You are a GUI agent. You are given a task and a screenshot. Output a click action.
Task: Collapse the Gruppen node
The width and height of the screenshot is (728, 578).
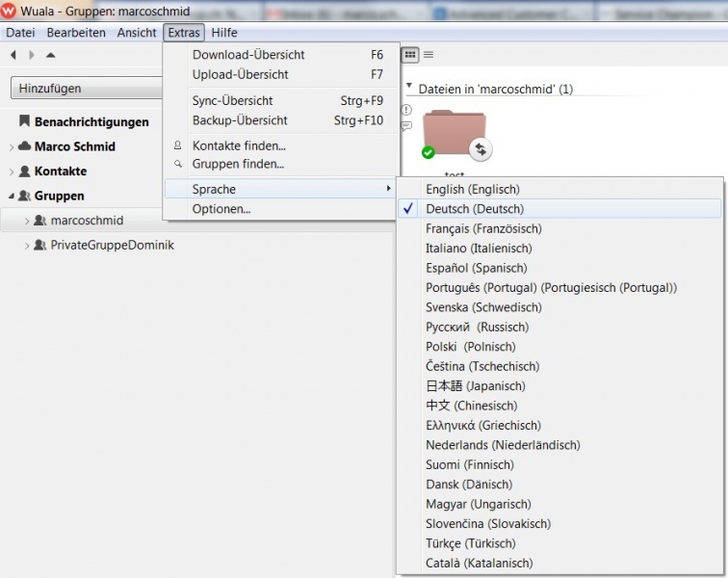pyautogui.click(x=12, y=197)
